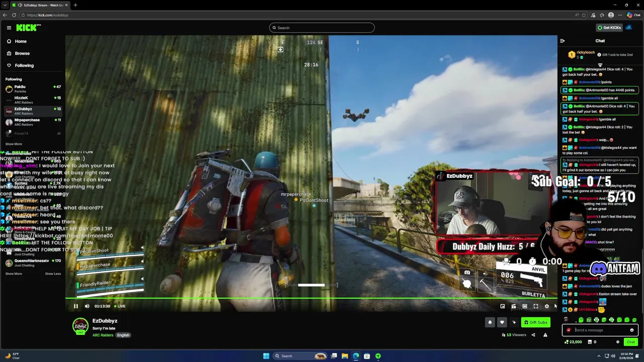Close the EzDubbyz Stream tab
Image resolution: width=644 pixels, height=362 pixels.
pos(66,5)
